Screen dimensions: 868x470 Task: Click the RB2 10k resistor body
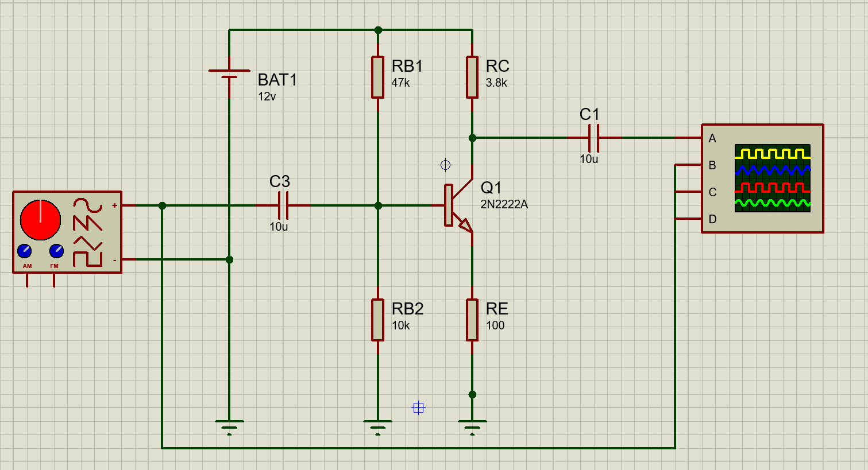pos(377,320)
